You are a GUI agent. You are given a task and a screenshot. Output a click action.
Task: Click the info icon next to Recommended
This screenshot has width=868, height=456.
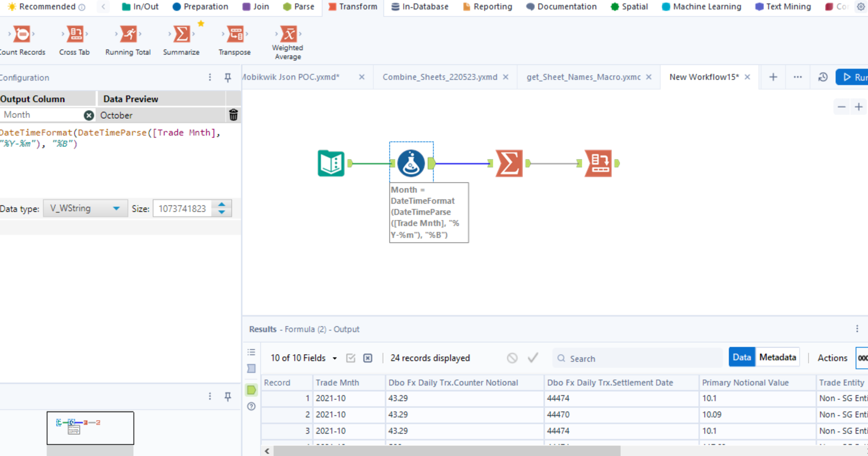82,7
